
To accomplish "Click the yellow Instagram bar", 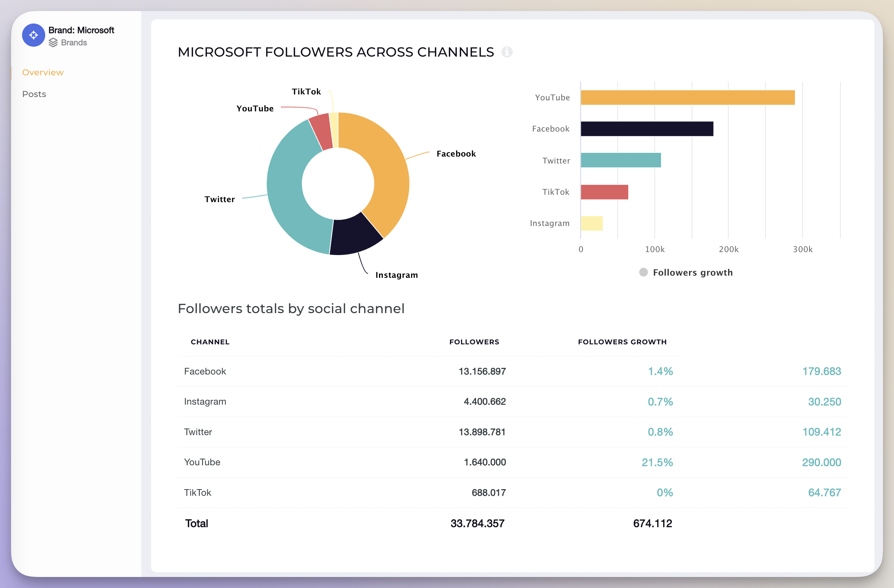I will (591, 223).
